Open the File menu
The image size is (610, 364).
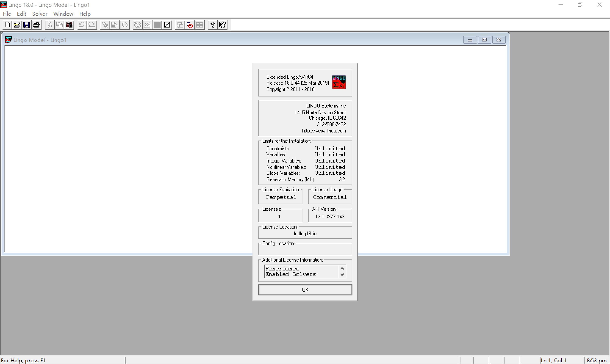coord(7,14)
